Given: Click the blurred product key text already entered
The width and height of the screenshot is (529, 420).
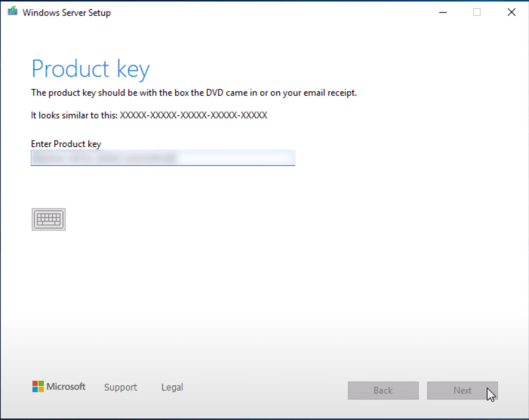Looking at the screenshot, I should coord(104,158).
